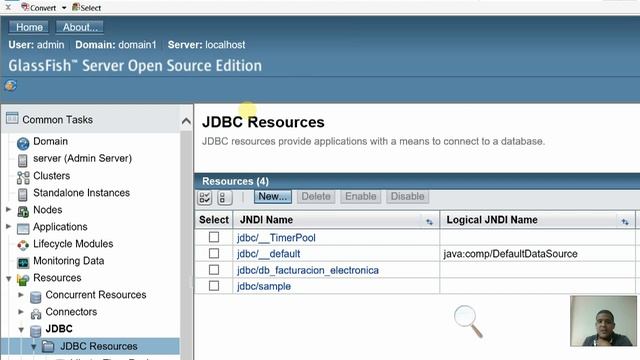
Task: Select Lifecycle Modules in the tree
Action: [x=73, y=244]
